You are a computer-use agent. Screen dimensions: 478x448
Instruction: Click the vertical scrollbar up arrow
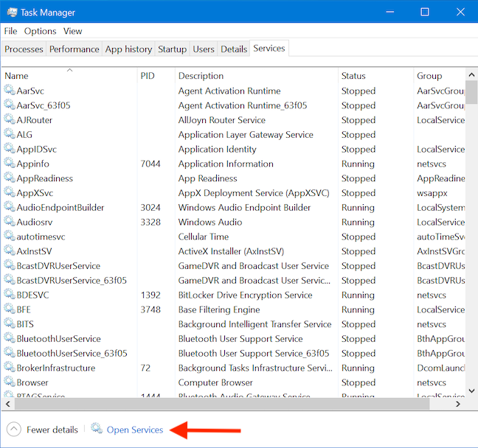pyautogui.click(x=471, y=74)
